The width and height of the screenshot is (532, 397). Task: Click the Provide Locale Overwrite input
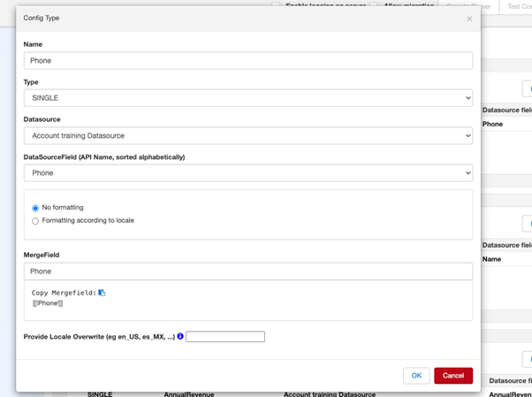[225, 337]
